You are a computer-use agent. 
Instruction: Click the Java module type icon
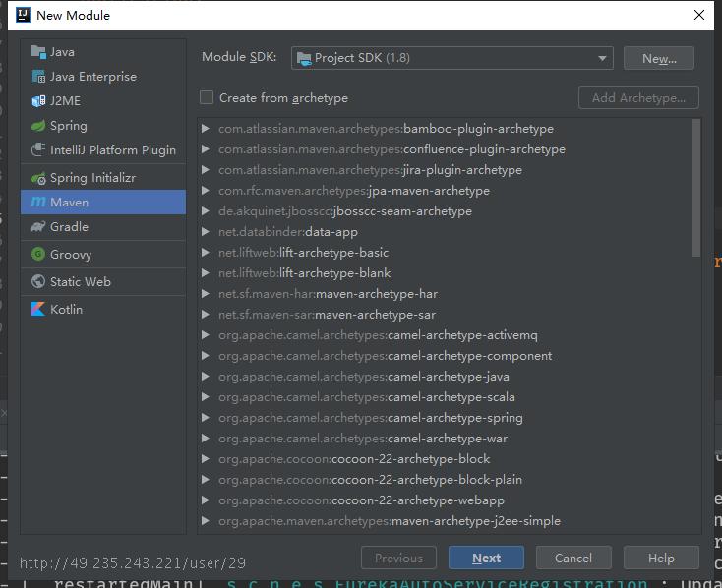(x=38, y=52)
